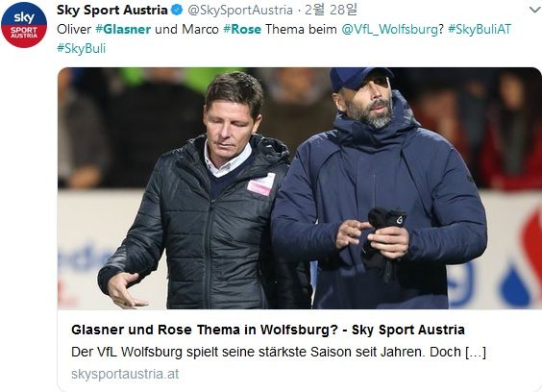Viewport: 542px width, 392px height.
Task: Open the tweet options chevron menu
Action: coord(534,10)
